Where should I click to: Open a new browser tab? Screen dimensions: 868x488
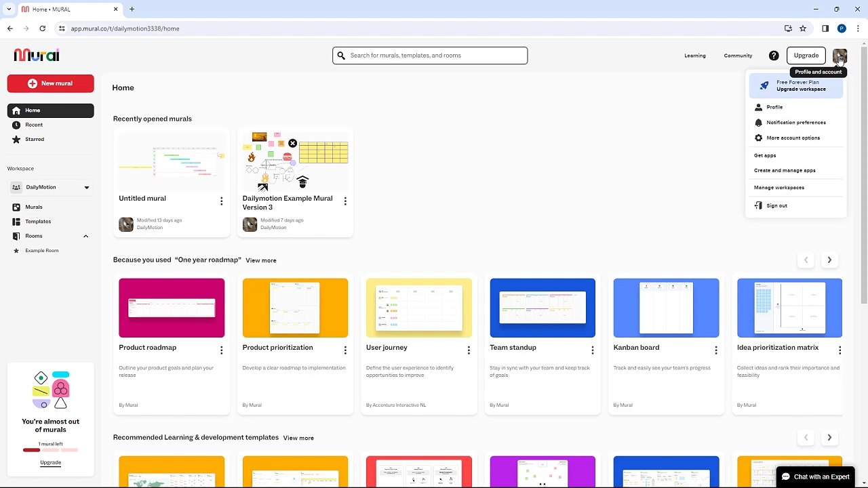point(132,9)
